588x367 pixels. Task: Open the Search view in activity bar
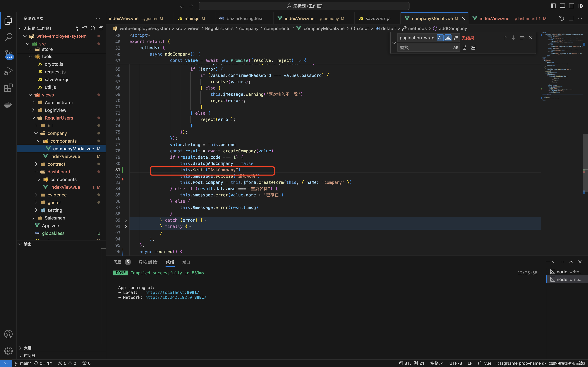tap(8, 37)
